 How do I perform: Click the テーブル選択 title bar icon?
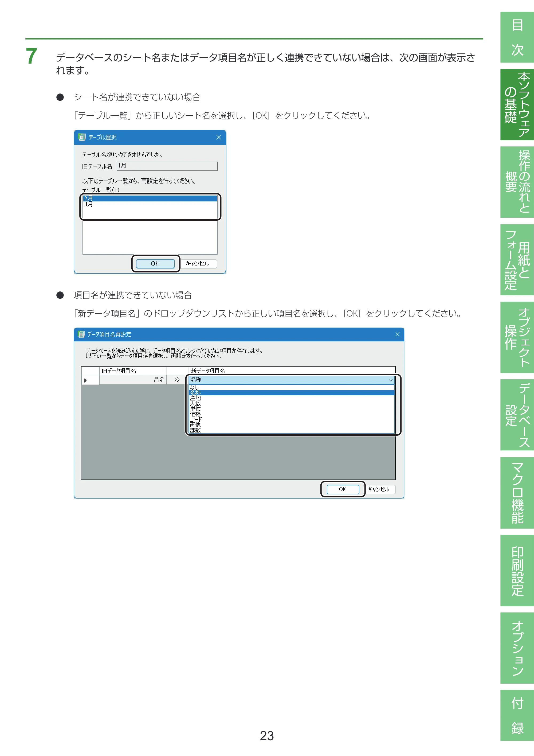pos(82,137)
